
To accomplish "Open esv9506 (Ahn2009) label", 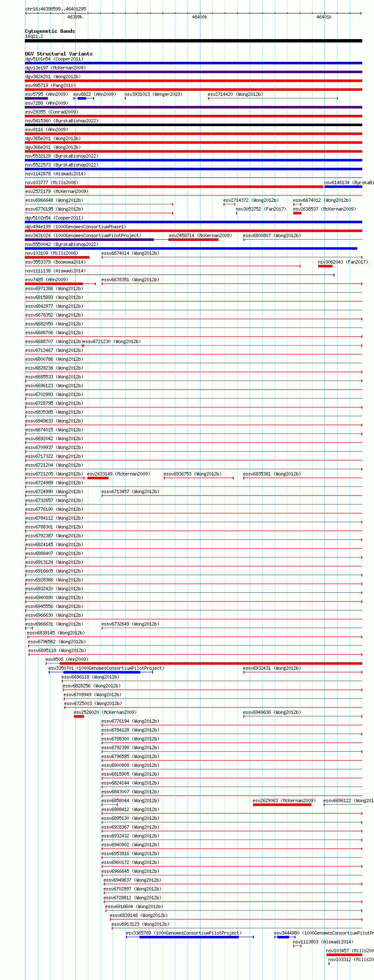I will [67, 659].
